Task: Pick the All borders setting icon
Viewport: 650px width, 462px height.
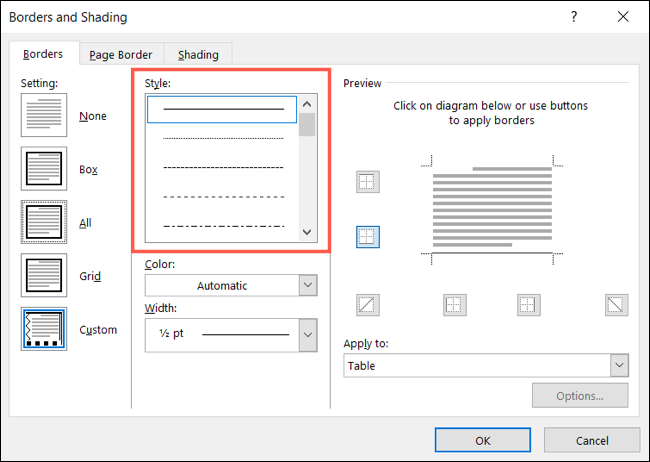Action: [x=43, y=223]
